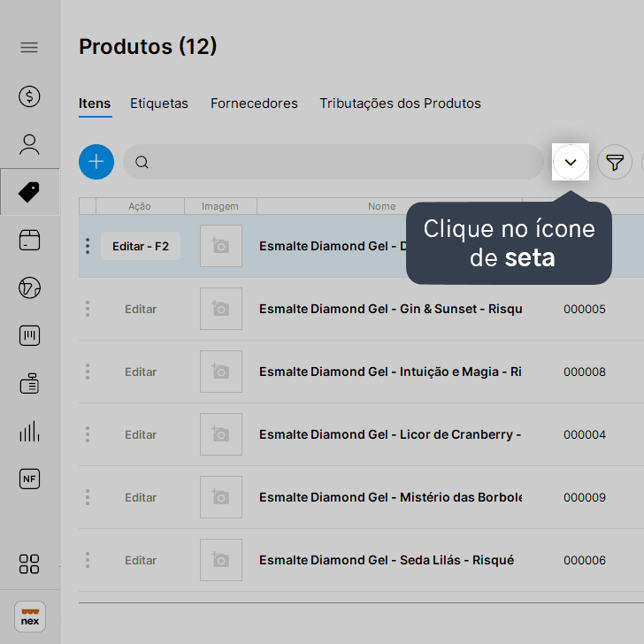The image size is (644, 644).
Task: Click code 000006
Action: [585, 560]
